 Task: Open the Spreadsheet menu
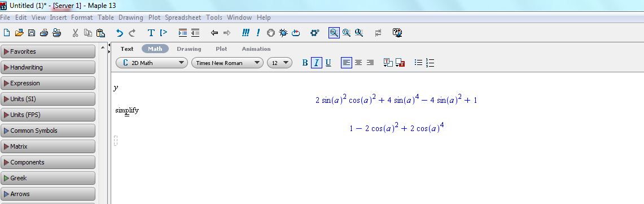point(183,18)
